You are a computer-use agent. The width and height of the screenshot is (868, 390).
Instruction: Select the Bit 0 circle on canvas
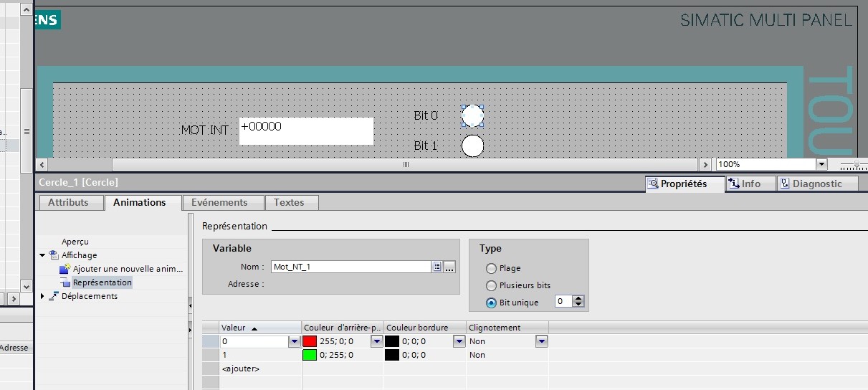[472, 115]
